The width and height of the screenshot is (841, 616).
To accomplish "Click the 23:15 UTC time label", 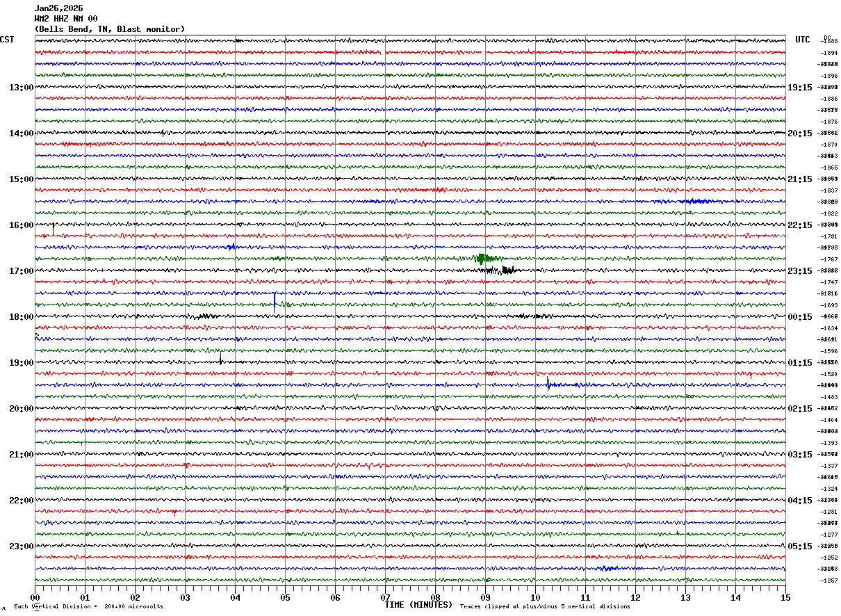I will [800, 271].
